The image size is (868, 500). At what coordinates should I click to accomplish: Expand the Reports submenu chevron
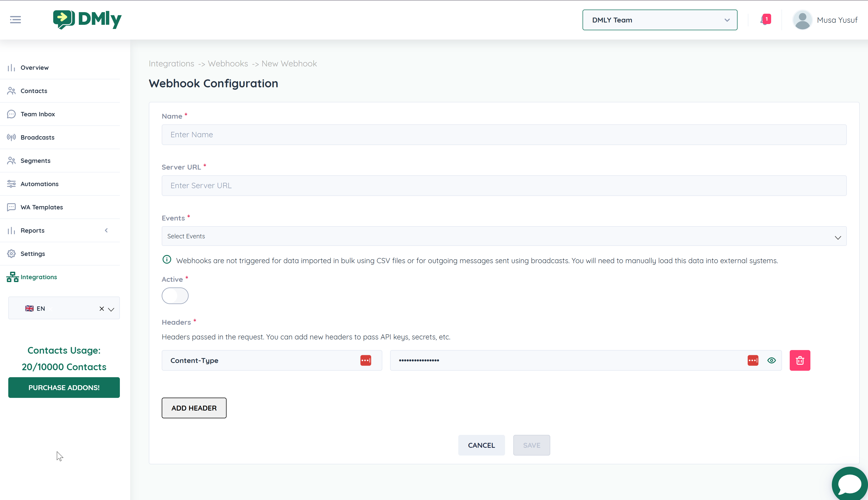106,230
